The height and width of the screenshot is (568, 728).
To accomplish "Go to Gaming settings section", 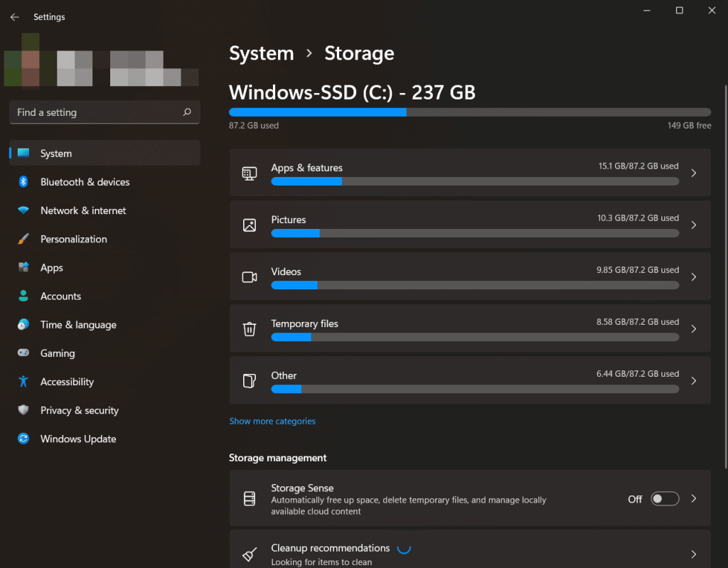I will point(58,353).
